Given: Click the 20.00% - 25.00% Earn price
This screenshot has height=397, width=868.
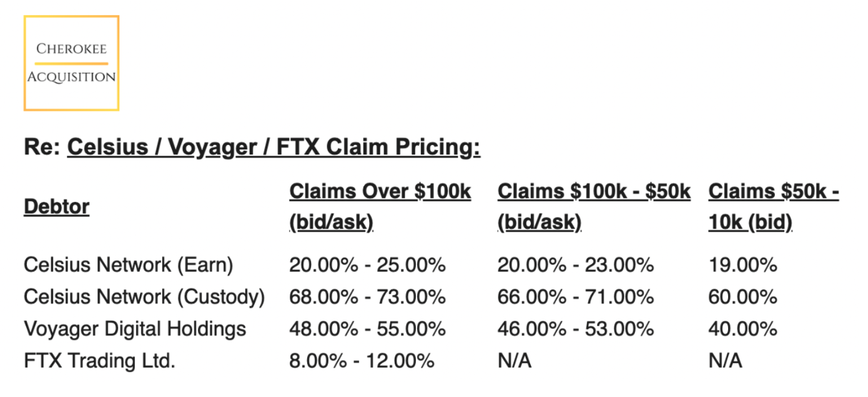Looking at the screenshot, I should 367,265.
